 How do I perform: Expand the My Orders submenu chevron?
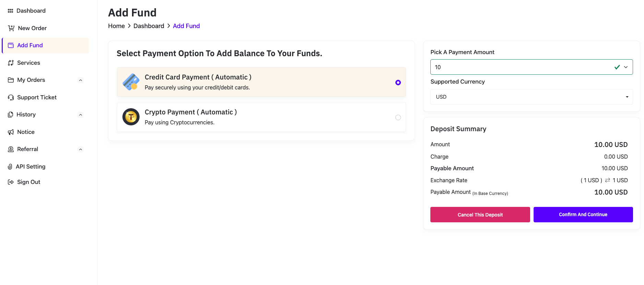click(x=81, y=80)
